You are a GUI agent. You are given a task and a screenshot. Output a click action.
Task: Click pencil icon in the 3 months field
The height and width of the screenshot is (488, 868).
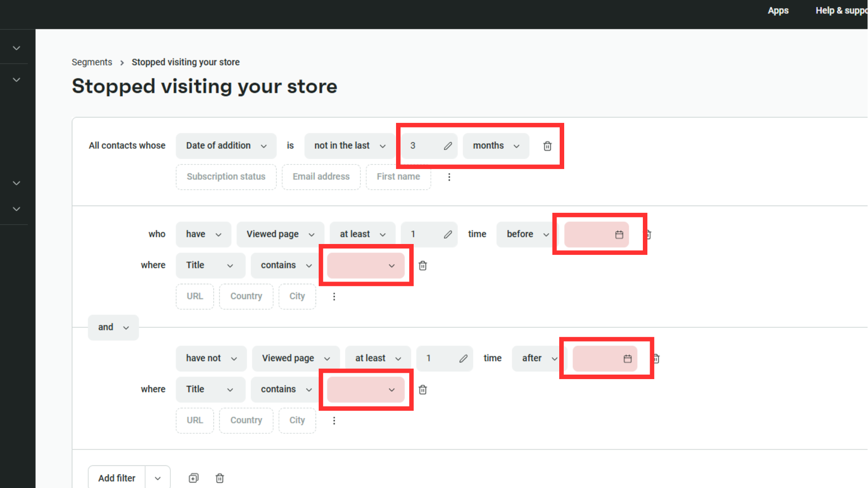click(x=448, y=146)
